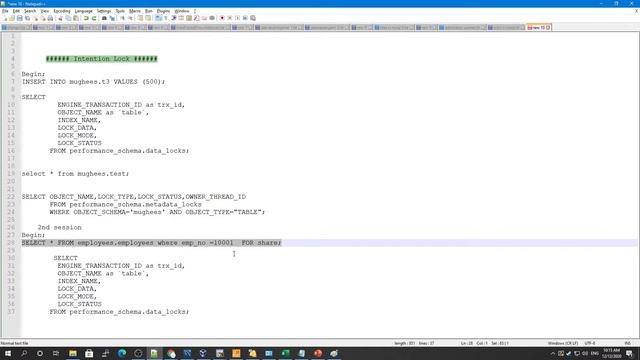Viewport: 640px width, 360px height.
Task: Click the highlighted SELECT ... FOR share line
Action: [151, 243]
